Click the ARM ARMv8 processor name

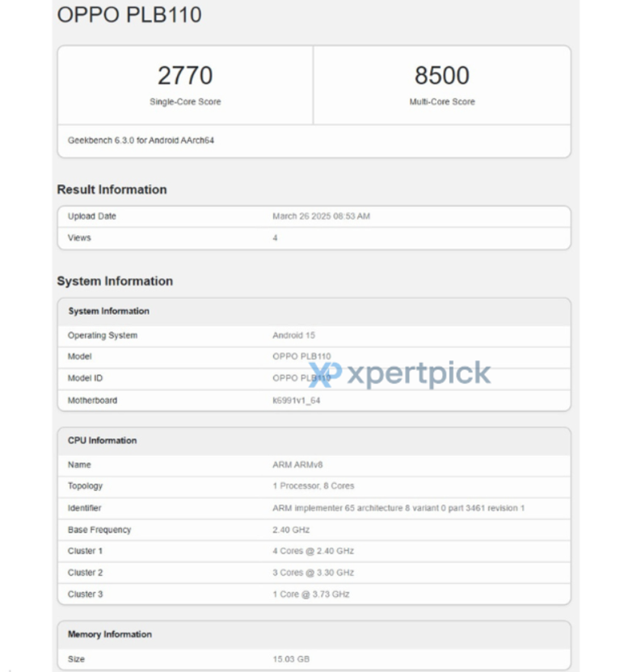[x=298, y=465]
